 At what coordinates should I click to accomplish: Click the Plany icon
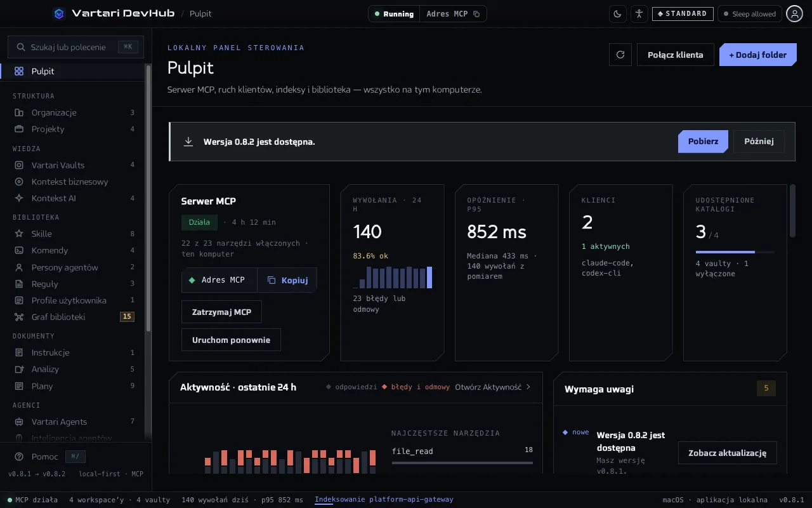19,386
